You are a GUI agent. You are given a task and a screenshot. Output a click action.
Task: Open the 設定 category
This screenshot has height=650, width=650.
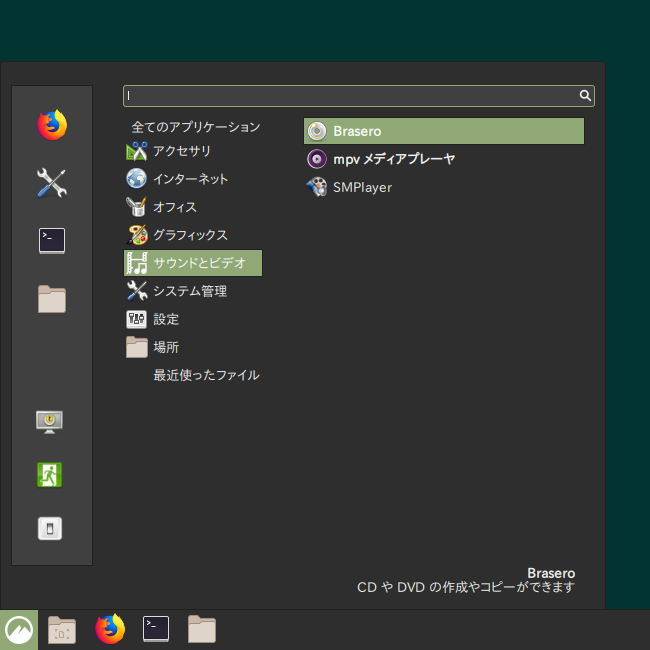click(193, 319)
